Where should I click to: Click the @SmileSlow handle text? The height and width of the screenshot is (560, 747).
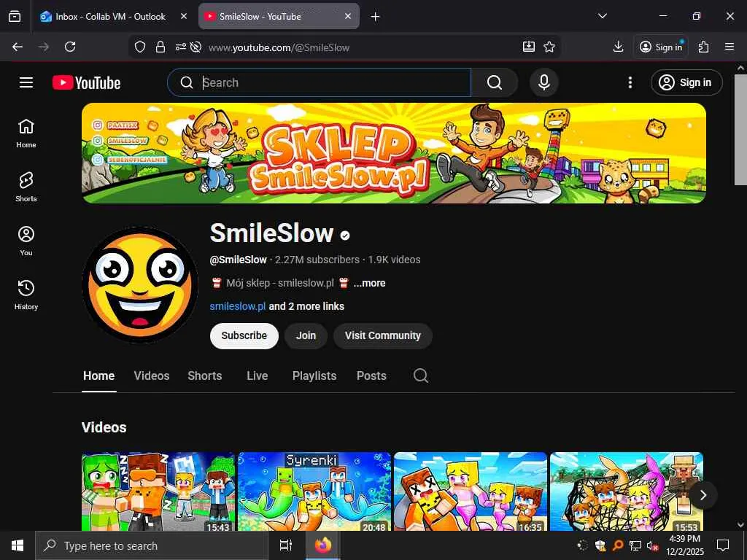click(x=239, y=260)
